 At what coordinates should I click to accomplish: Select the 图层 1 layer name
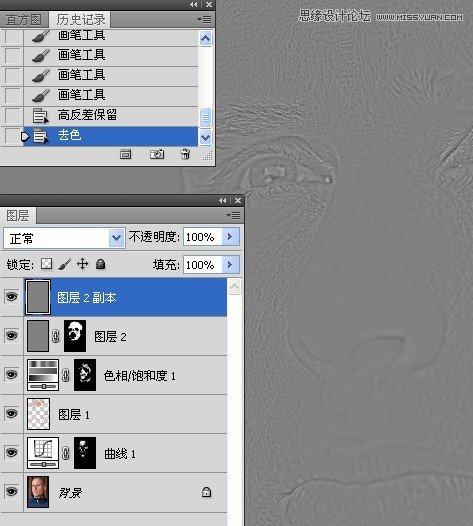click(74, 415)
